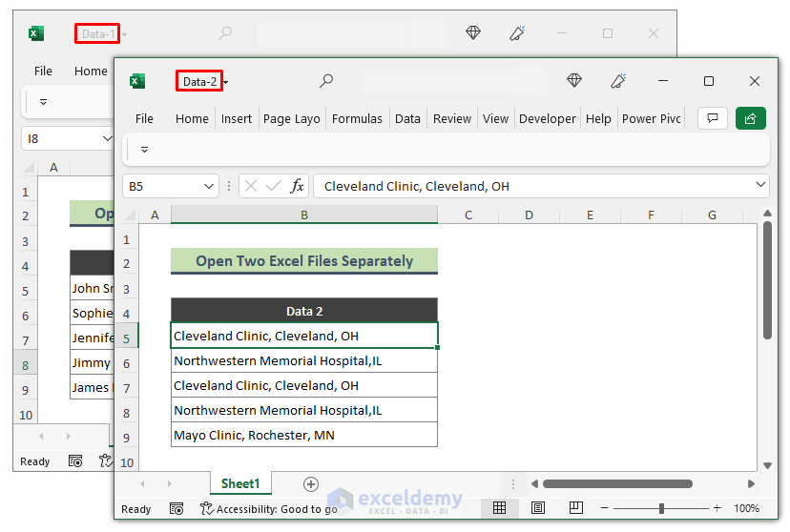
Task: Click the vertical scrollbar thumb in Data-2
Action: (767, 280)
